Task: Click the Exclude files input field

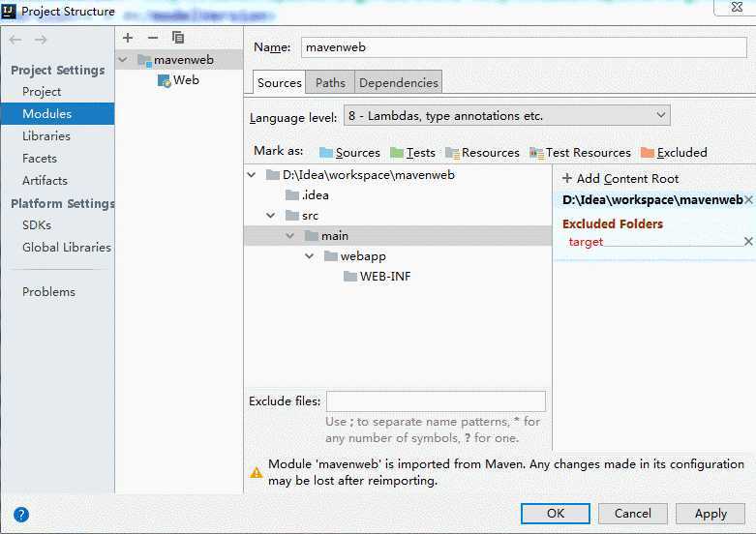Action: point(436,400)
